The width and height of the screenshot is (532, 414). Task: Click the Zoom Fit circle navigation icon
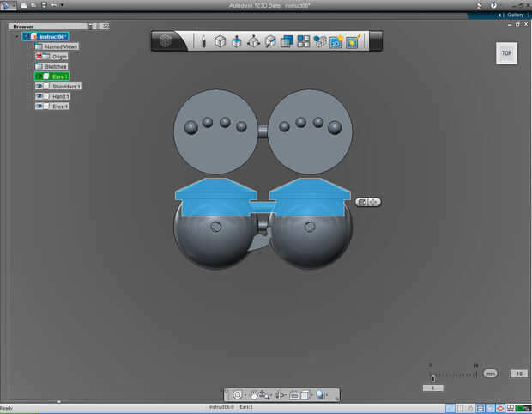coord(238,394)
